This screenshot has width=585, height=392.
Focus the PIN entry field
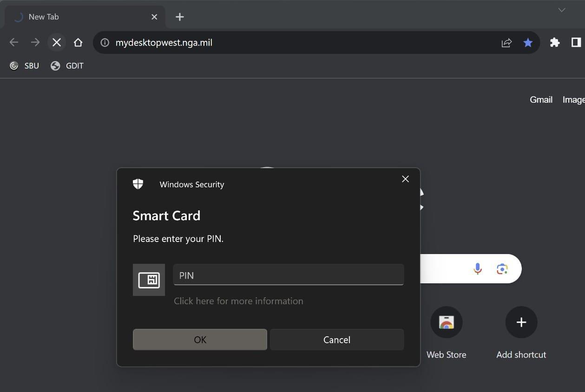[289, 275]
